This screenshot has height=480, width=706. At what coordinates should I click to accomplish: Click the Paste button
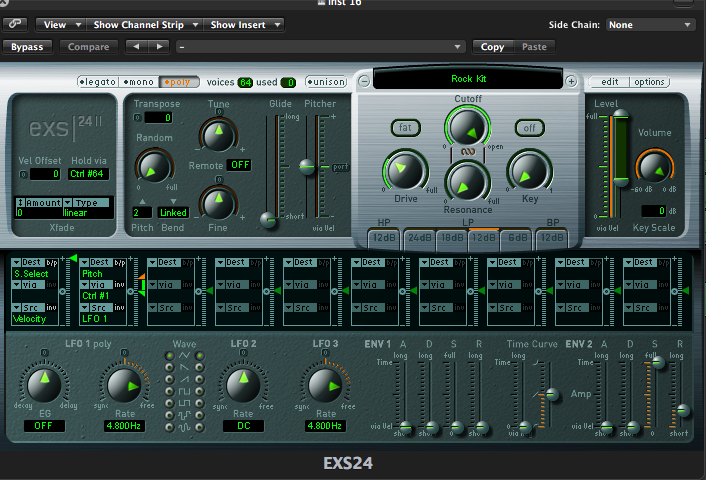[x=534, y=47]
